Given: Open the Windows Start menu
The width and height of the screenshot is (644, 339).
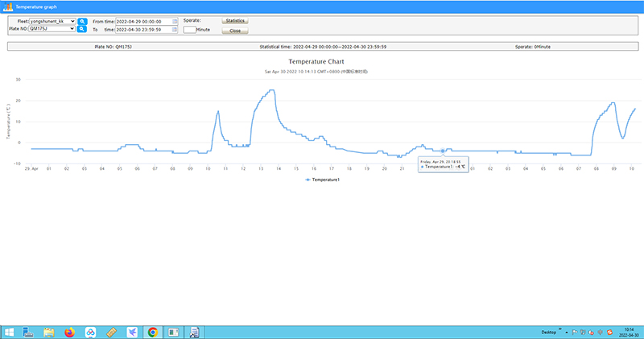Looking at the screenshot, I should 9,332.
